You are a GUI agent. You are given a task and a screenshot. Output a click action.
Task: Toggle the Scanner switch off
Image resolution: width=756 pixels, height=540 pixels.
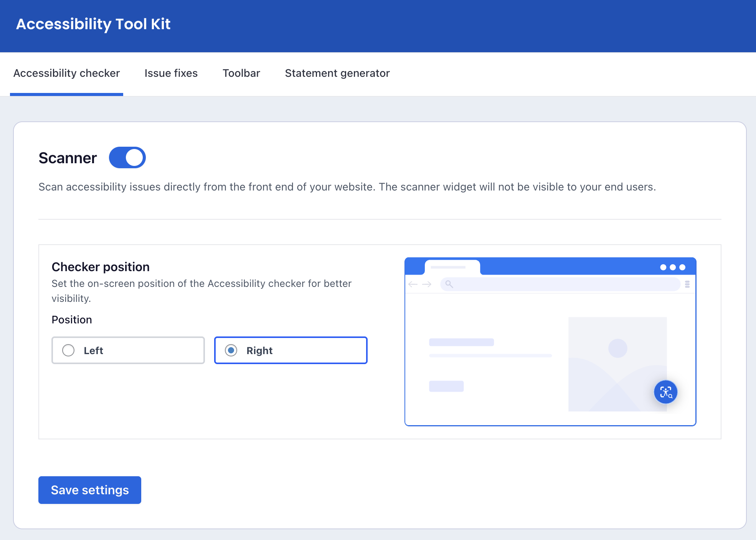[127, 157]
